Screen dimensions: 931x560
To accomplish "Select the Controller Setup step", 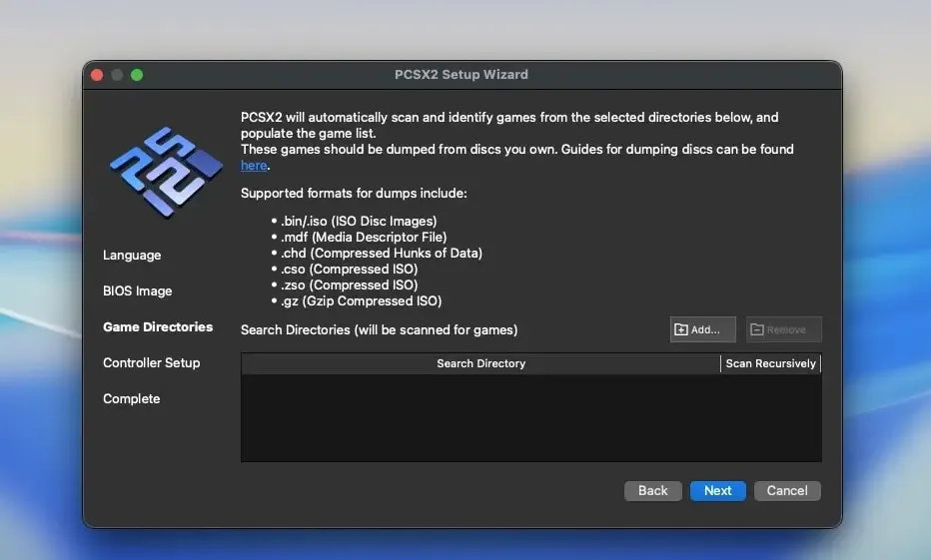I will pos(152,362).
